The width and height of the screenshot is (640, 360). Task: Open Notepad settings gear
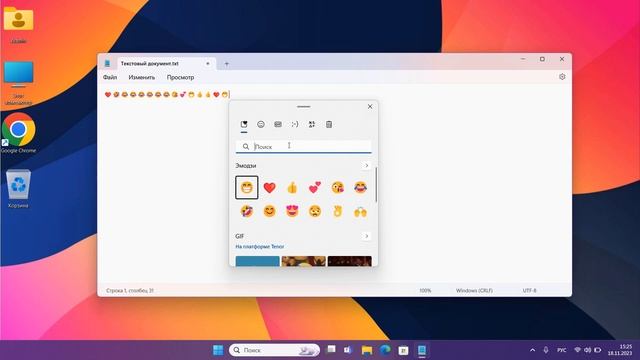[x=562, y=77]
